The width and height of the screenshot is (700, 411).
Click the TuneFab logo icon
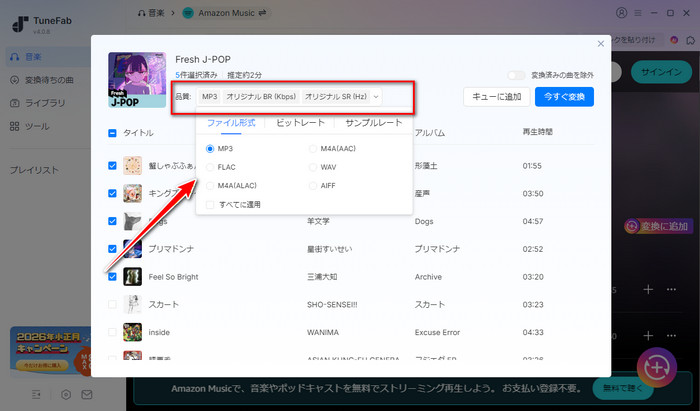(20, 25)
